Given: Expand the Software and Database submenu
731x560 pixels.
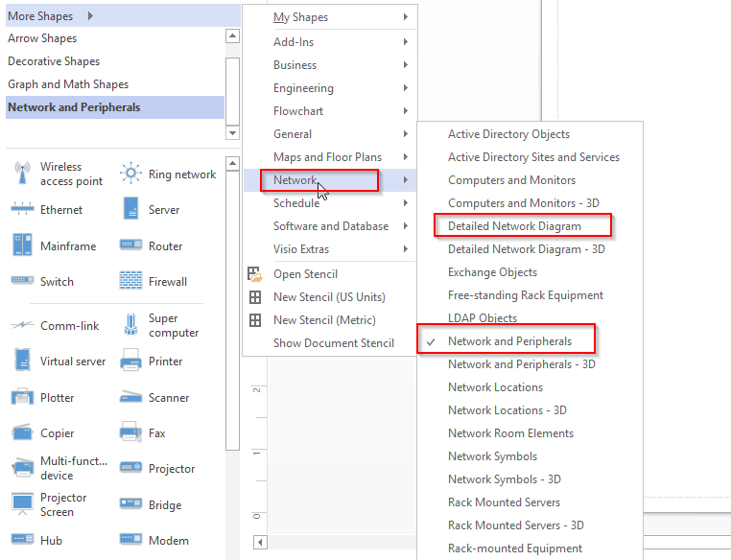Looking at the screenshot, I should pos(331,226).
